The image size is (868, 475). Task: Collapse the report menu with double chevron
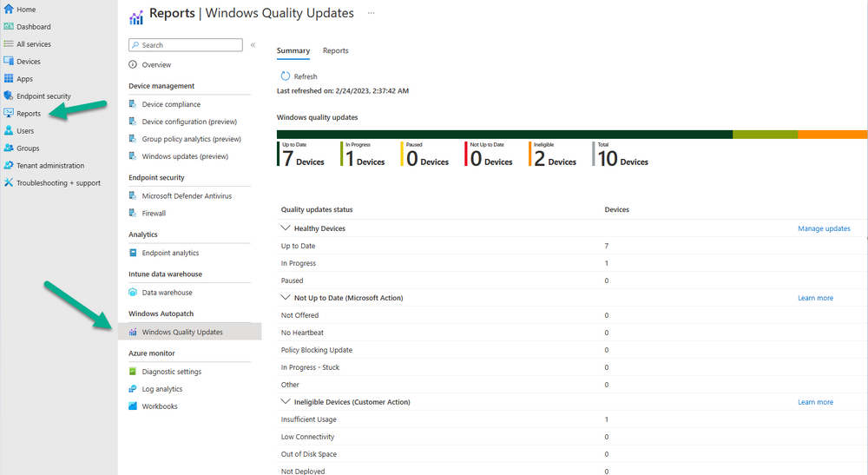(253, 45)
